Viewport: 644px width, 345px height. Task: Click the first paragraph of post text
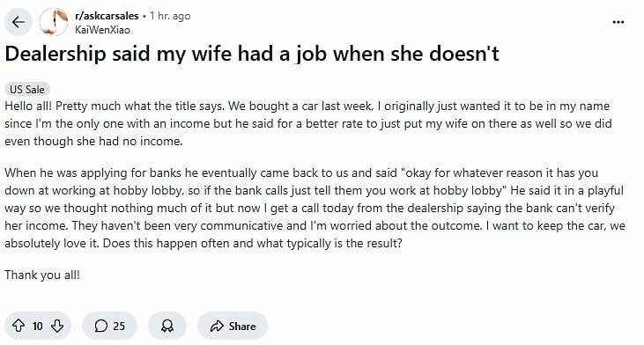pos(308,123)
